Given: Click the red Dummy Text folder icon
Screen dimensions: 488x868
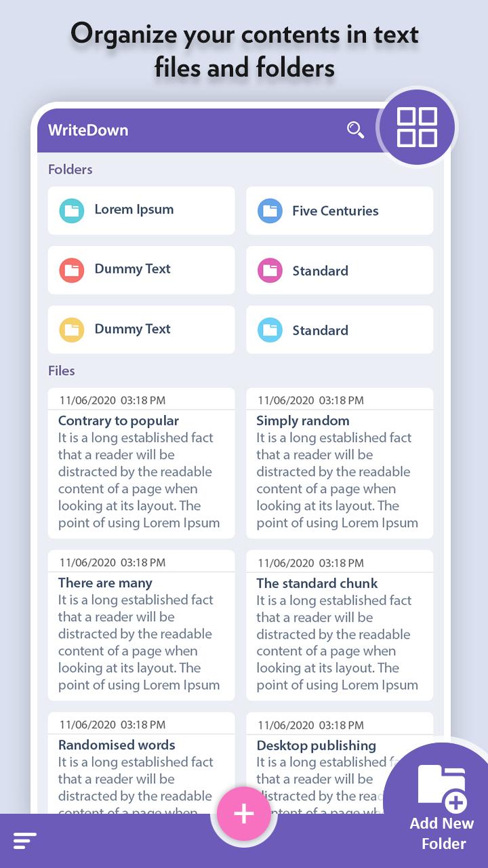Looking at the screenshot, I should point(71,270).
